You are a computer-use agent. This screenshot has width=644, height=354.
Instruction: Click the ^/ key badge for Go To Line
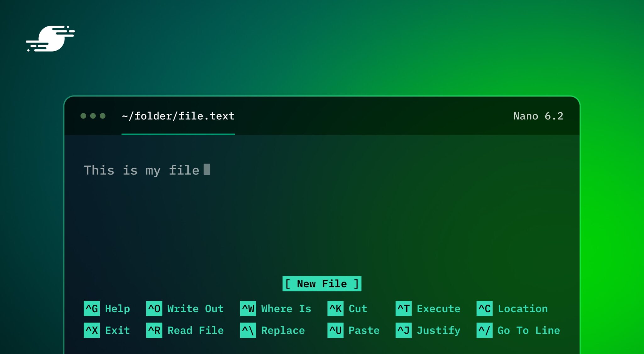pos(485,330)
